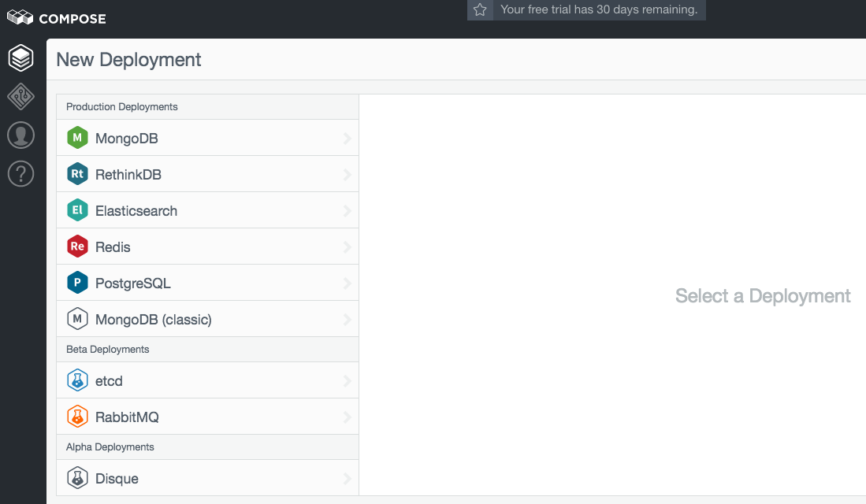The width and height of the screenshot is (866, 504).
Task: Click the green MongoDB hexagon icon
Action: click(x=77, y=138)
